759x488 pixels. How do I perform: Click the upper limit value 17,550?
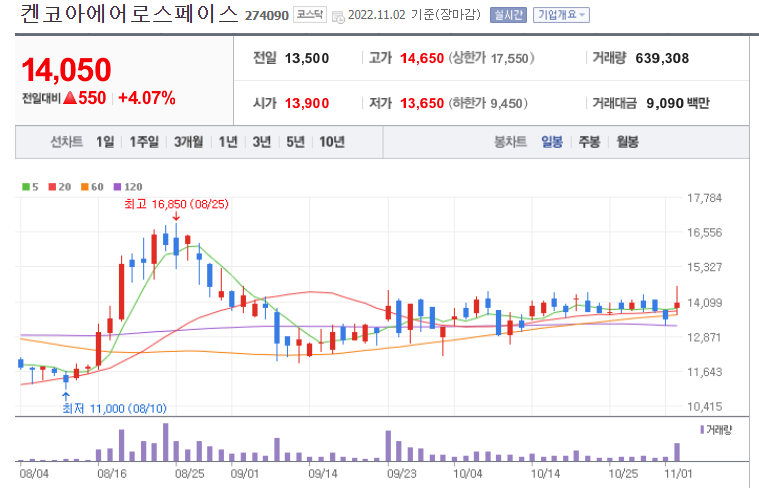[510, 59]
